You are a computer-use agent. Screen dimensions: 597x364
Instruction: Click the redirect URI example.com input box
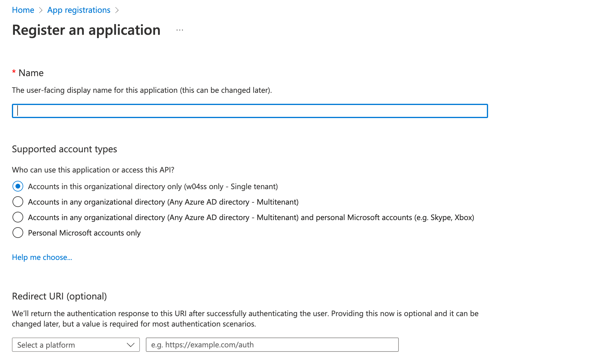point(272,345)
